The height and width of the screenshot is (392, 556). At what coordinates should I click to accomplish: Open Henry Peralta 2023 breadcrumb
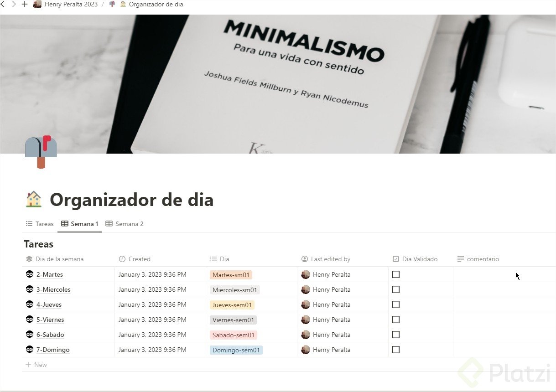tap(66, 4)
